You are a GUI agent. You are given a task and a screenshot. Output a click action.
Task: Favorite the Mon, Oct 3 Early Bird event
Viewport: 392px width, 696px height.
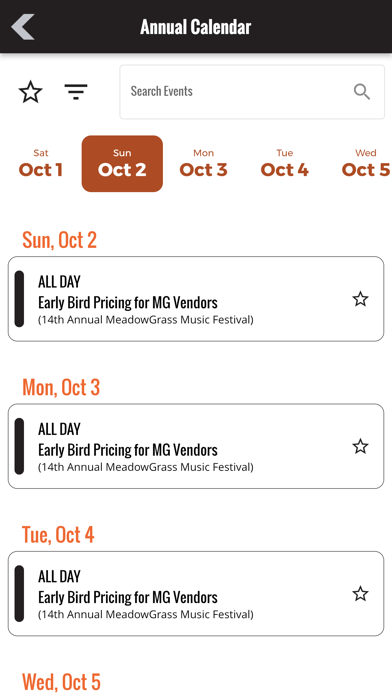360,447
